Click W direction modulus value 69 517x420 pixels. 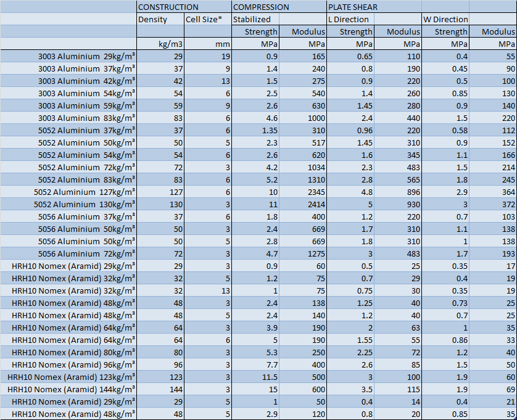493,389
